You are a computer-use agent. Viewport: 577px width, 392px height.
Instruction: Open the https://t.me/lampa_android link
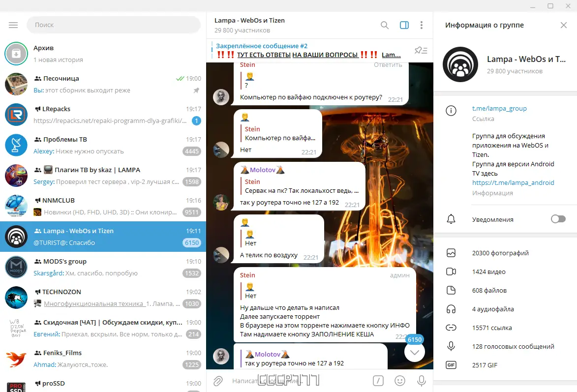513,182
